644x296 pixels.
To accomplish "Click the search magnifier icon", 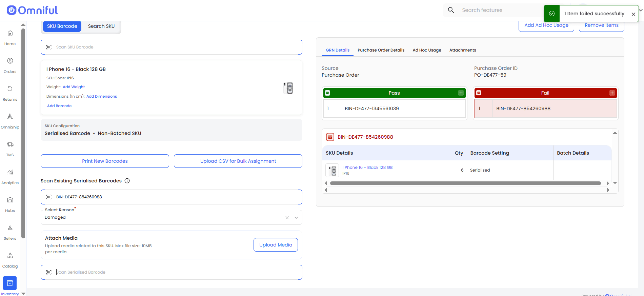I will pyautogui.click(x=451, y=10).
